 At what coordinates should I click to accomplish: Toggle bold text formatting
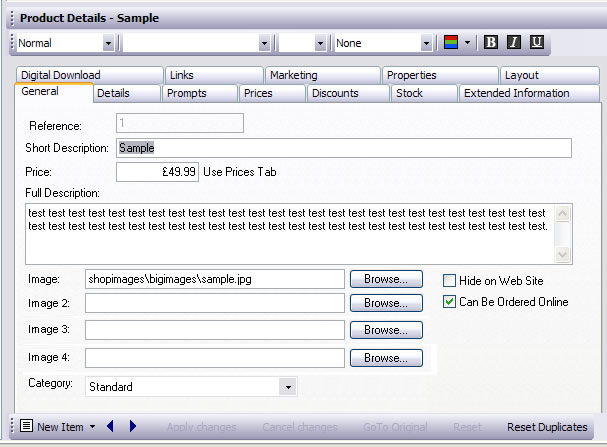(491, 43)
